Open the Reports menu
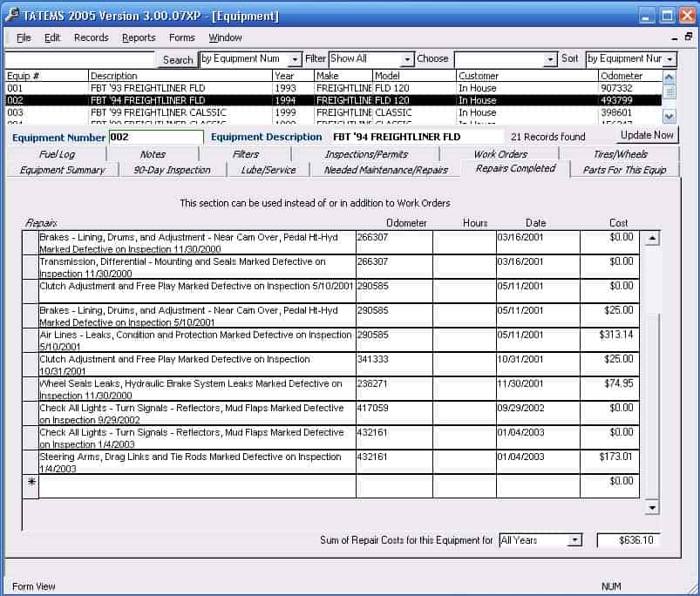The width and height of the screenshot is (700, 596). [x=139, y=37]
